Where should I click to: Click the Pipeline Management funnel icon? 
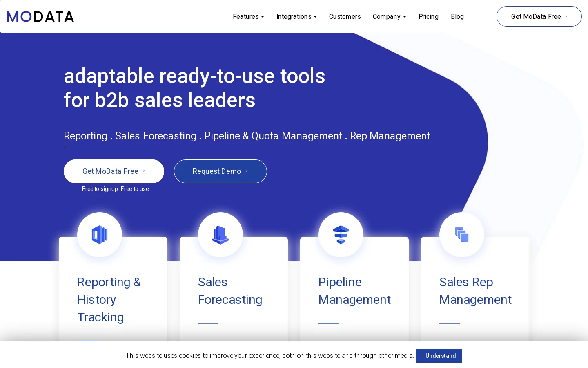tap(341, 235)
